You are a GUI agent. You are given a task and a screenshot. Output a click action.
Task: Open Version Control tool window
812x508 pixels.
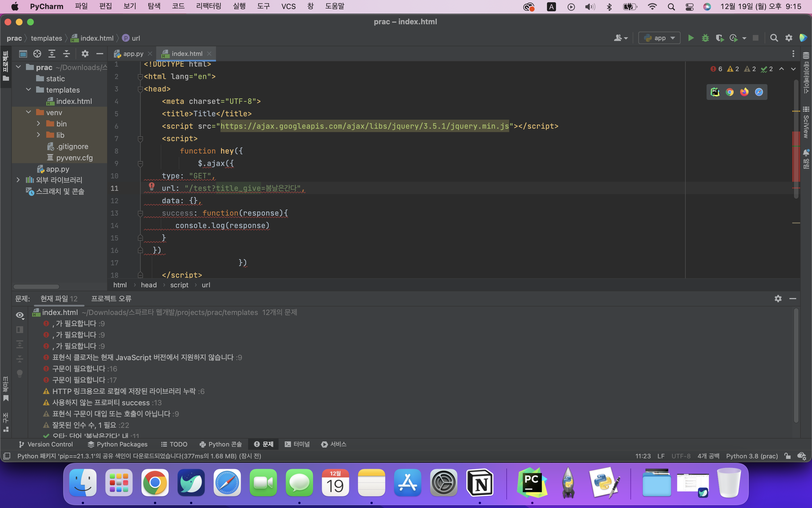pyautogui.click(x=46, y=444)
